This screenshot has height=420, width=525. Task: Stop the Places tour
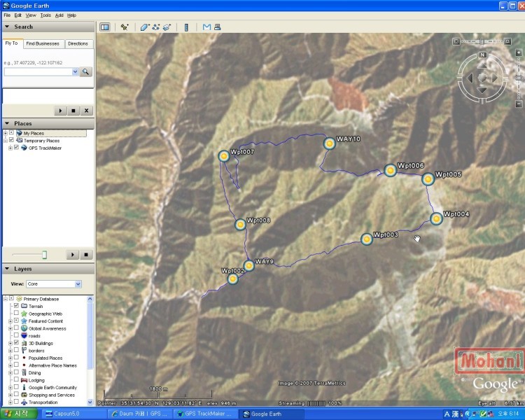pos(85,255)
